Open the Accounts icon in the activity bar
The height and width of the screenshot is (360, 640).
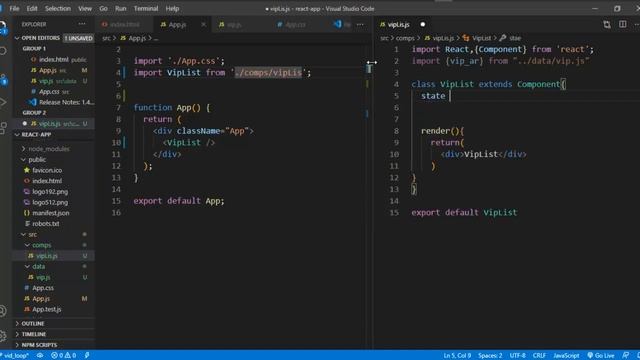pos(3,311)
